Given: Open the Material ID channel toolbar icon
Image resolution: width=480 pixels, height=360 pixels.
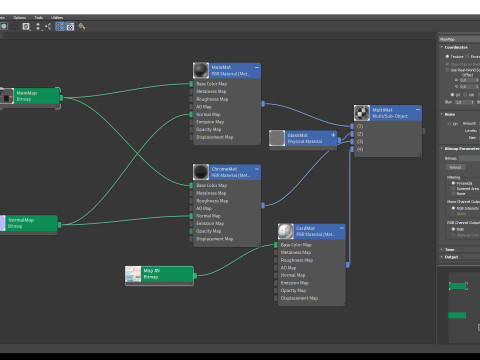Looking at the screenshot, I should [26, 26].
